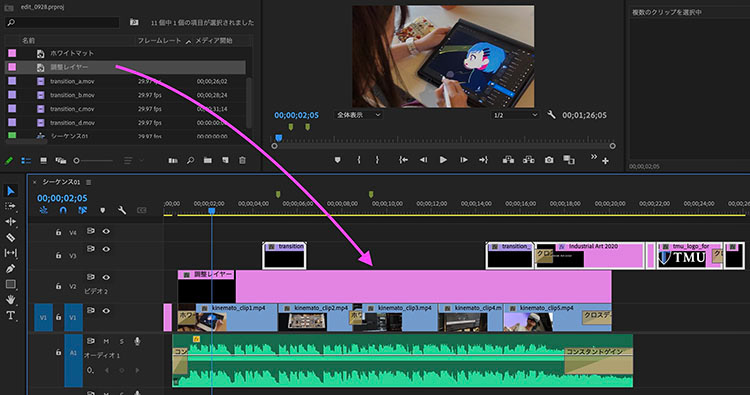The height and width of the screenshot is (395, 750).
Task: Mute the A1 audio track
Action: [106, 341]
